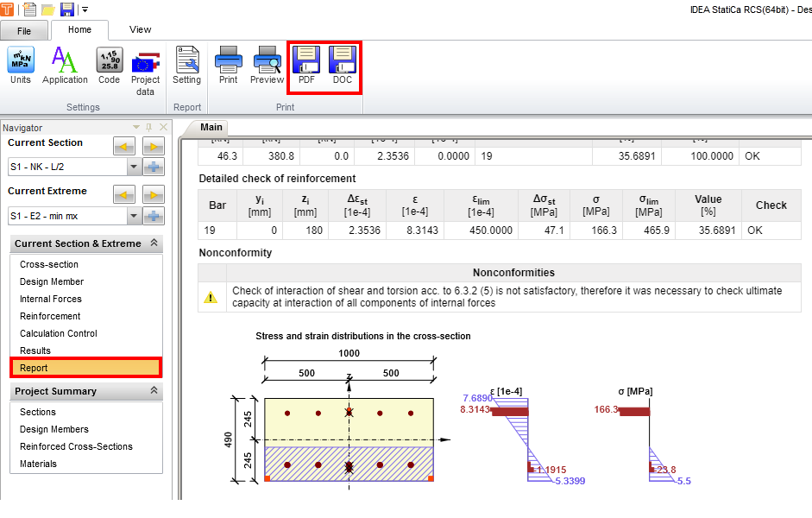
Task: Open Reinforced Cross-Sections in Project Summary
Action: (76, 446)
